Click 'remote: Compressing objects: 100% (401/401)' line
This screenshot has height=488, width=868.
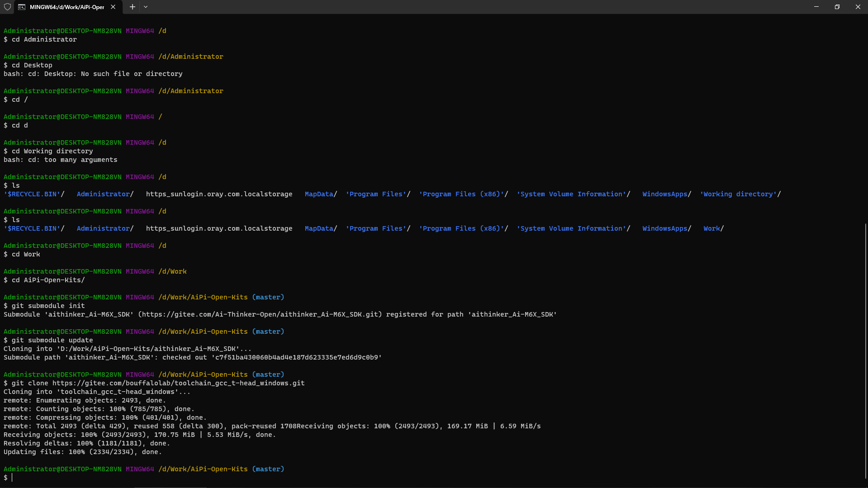tap(105, 417)
